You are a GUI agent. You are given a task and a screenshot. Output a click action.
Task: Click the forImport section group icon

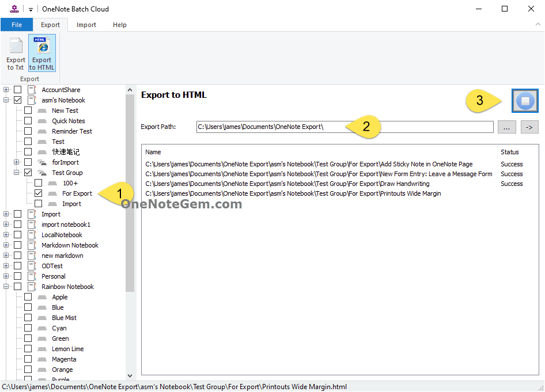[42, 162]
